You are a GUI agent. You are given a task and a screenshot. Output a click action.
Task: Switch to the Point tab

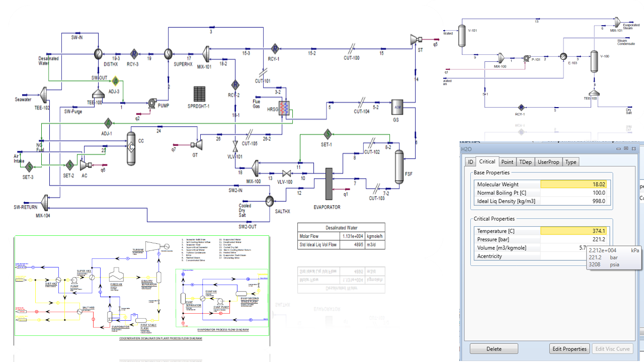coord(507,162)
